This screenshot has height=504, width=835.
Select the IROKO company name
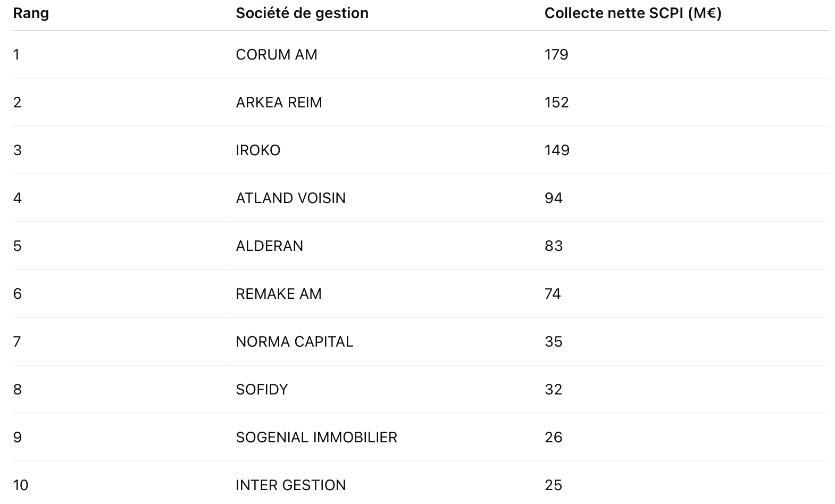[x=258, y=150]
